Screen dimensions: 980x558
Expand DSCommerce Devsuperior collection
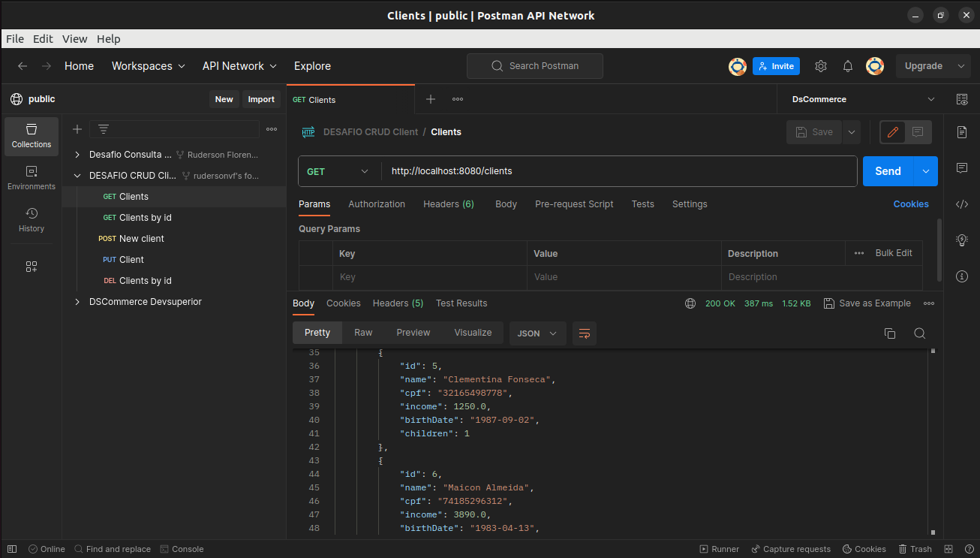(x=77, y=302)
